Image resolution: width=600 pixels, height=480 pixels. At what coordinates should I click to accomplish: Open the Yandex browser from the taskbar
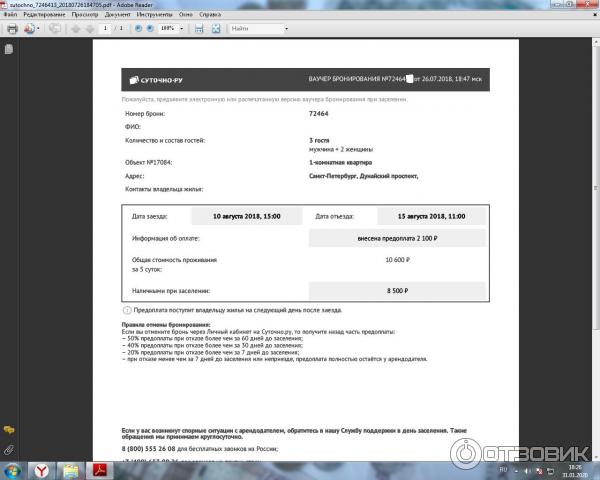42,469
